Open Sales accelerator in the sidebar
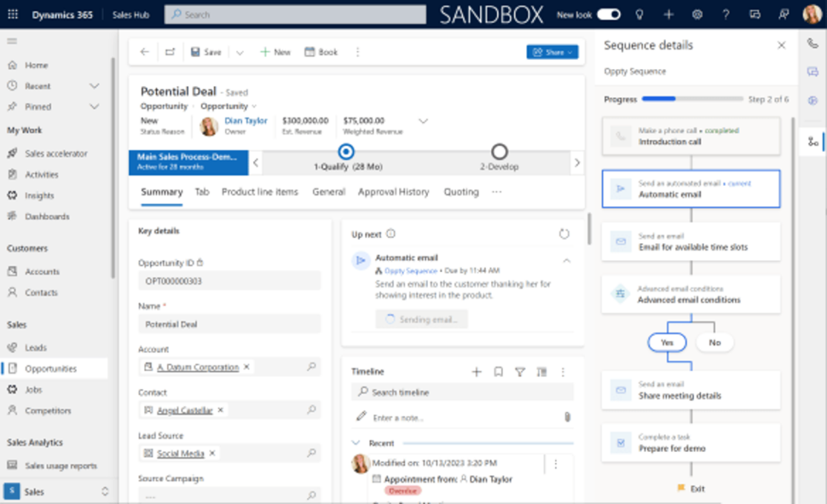Image resolution: width=827 pixels, height=504 pixels. [55, 153]
